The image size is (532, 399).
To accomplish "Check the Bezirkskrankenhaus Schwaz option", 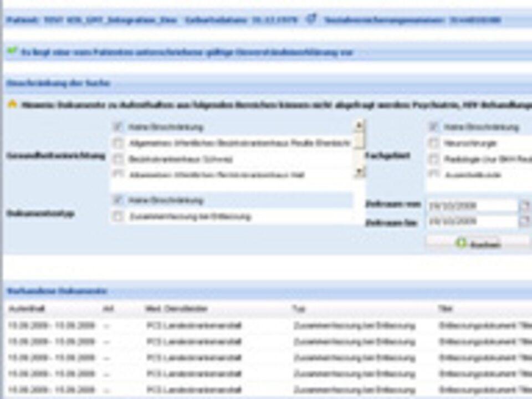I will [x=118, y=159].
